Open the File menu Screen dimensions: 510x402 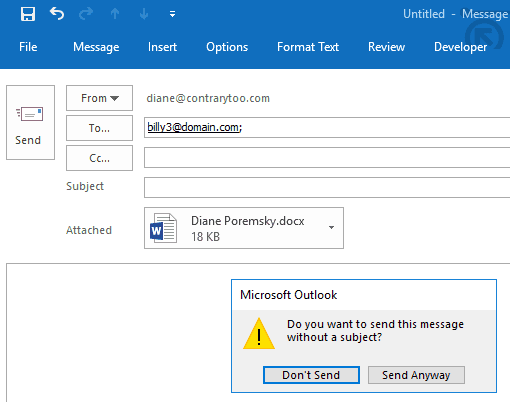click(x=28, y=47)
